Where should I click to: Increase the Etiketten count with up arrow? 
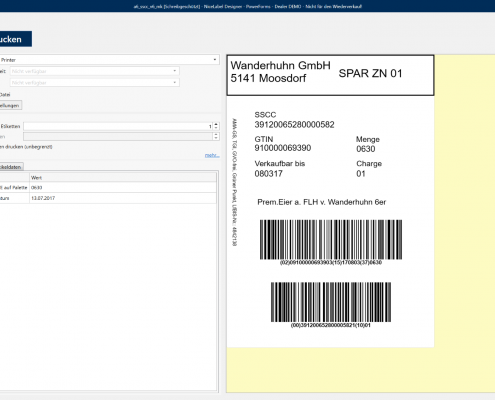coord(216,124)
